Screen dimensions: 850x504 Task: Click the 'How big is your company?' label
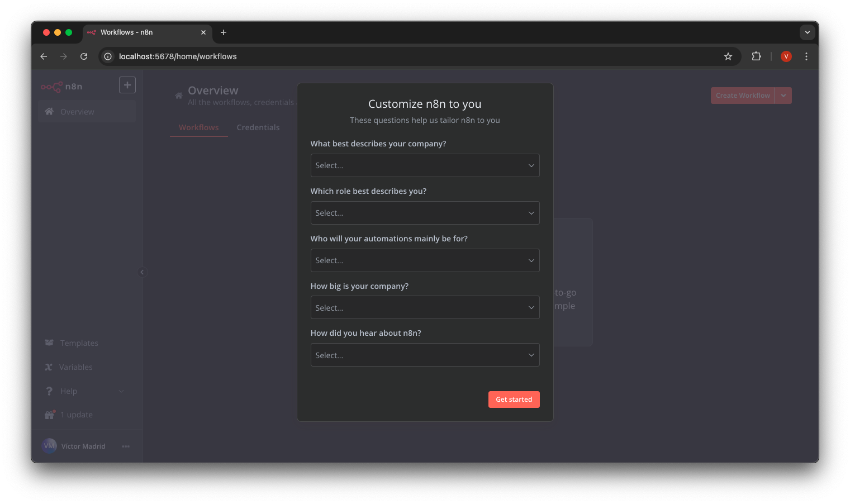click(359, 286)
